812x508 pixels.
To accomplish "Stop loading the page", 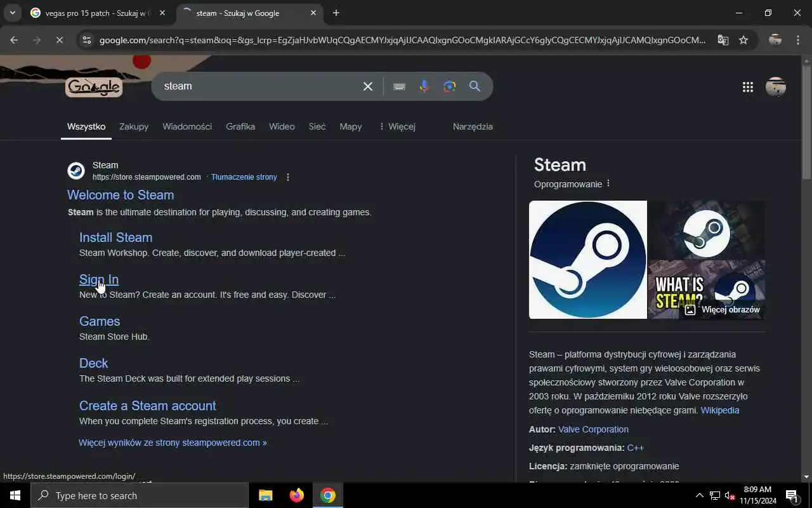I will (x=59, y=40).
